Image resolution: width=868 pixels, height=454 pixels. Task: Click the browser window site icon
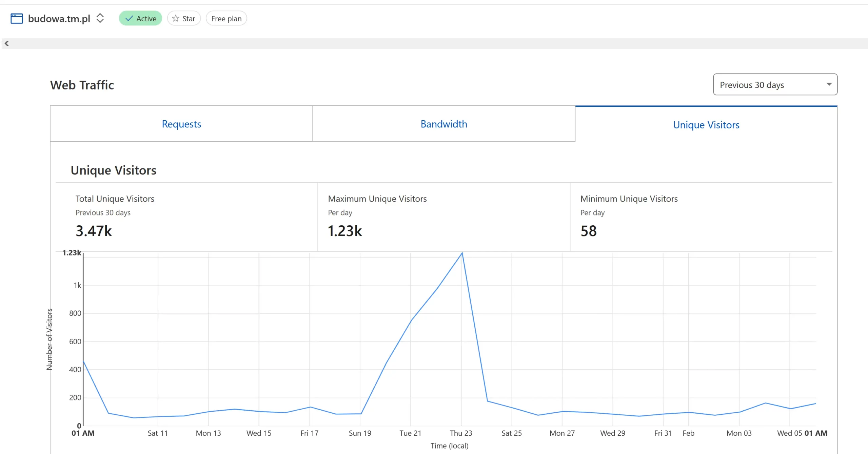[x=17, y=18]
